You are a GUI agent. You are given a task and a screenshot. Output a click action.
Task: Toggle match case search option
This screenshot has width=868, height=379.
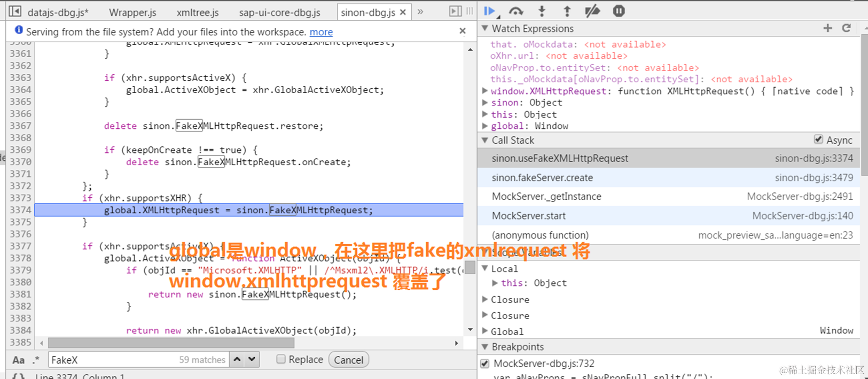click(x=18, y=360)
